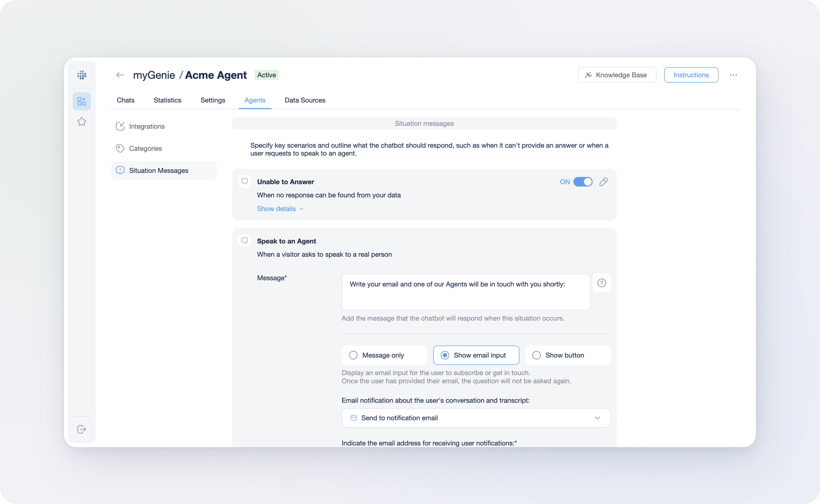Select the Message only radio option
Viewport: 820px width, 504px height.
353,355
